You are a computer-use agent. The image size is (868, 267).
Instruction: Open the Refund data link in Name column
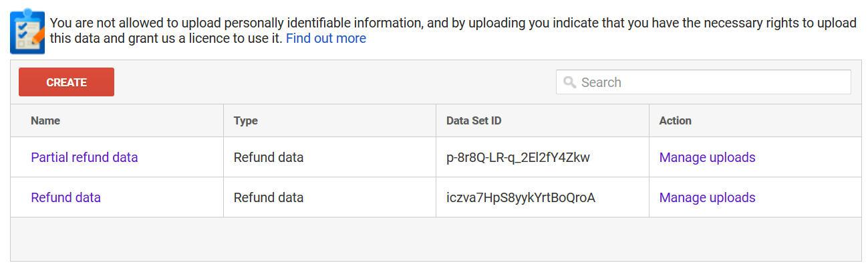[65, 197]
